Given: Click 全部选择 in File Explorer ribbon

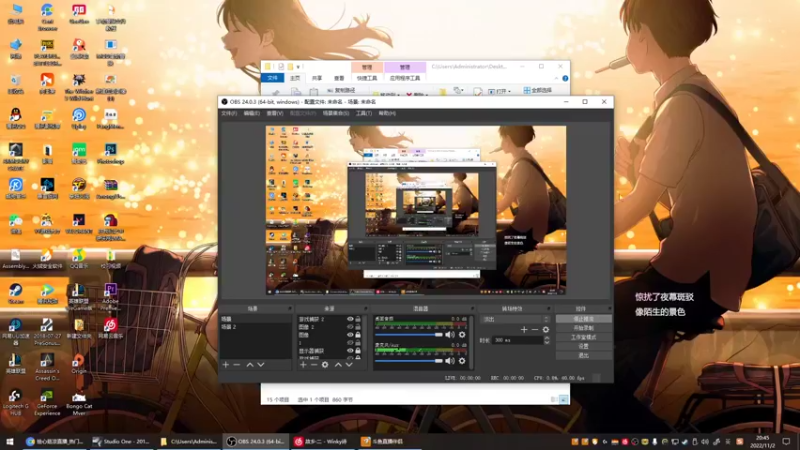Looking at the screenshot, I should coord(538,90).
